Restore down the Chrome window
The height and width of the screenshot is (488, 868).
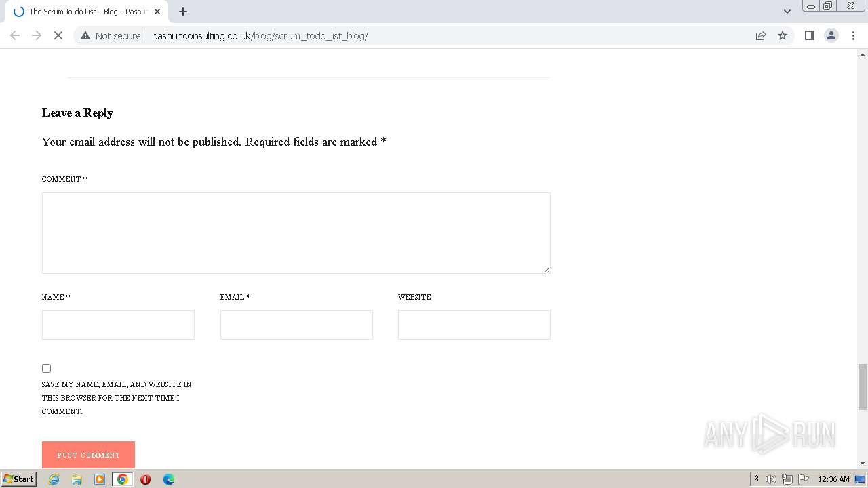[828, 6]
